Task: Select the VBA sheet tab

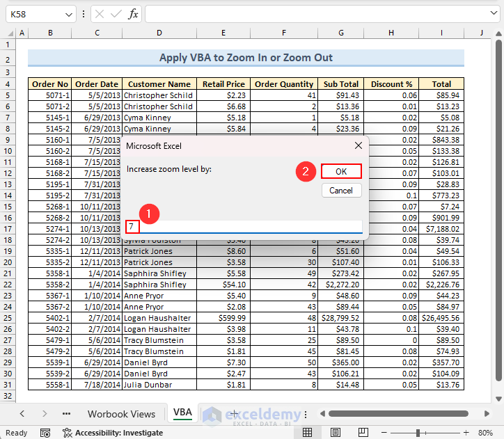Action: tap(182, 413)
